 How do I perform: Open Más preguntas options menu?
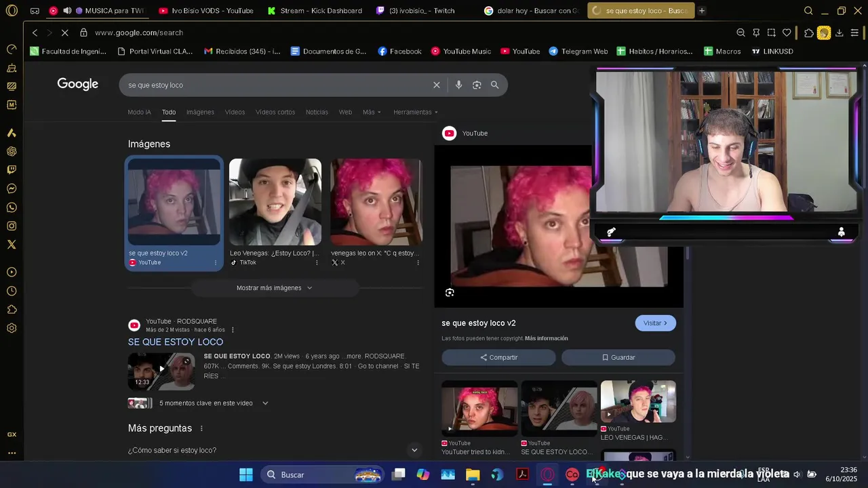coord(201,428)
